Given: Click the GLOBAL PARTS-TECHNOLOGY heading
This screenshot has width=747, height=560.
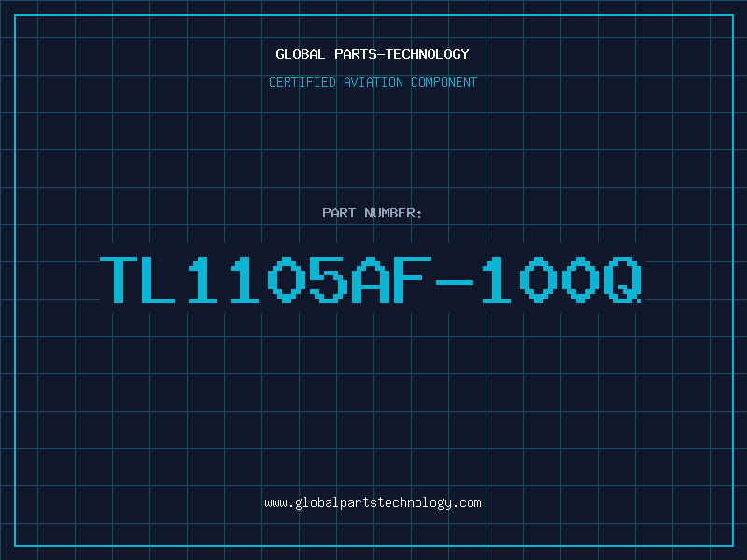Looking at the screenshot, I should 373,54.
